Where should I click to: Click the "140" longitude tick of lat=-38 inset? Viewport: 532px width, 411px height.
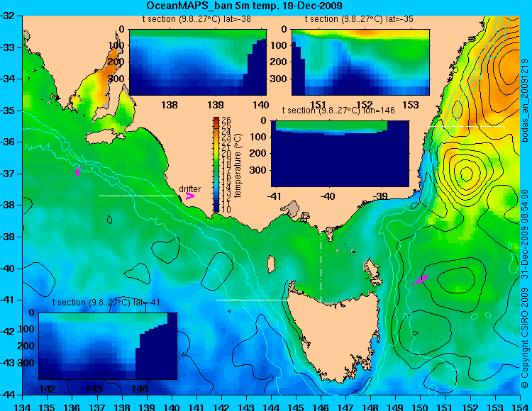click(x=261, y=105)
